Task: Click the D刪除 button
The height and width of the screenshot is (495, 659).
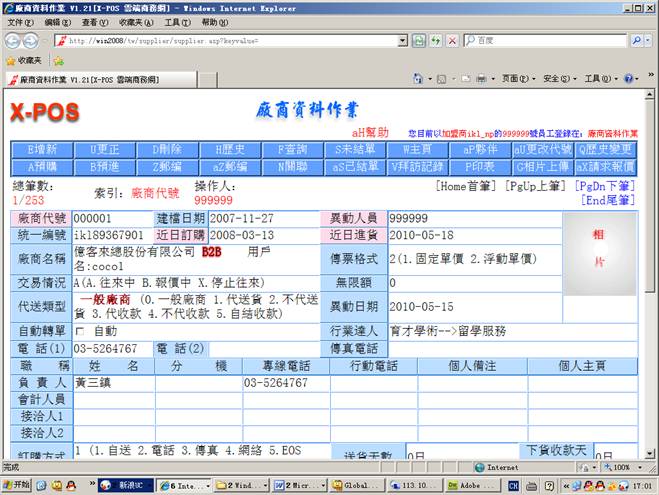Action: pyautogui.click(x=167, y=149)
